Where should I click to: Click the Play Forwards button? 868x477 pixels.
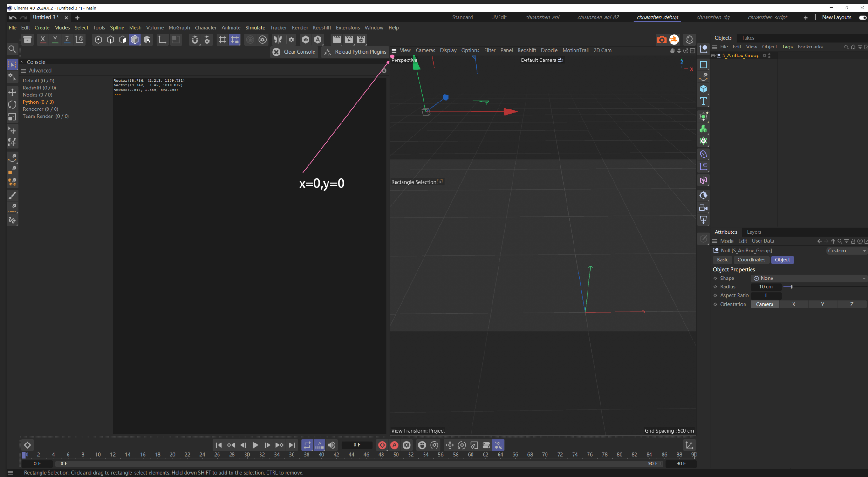click(x=255, y=445)
